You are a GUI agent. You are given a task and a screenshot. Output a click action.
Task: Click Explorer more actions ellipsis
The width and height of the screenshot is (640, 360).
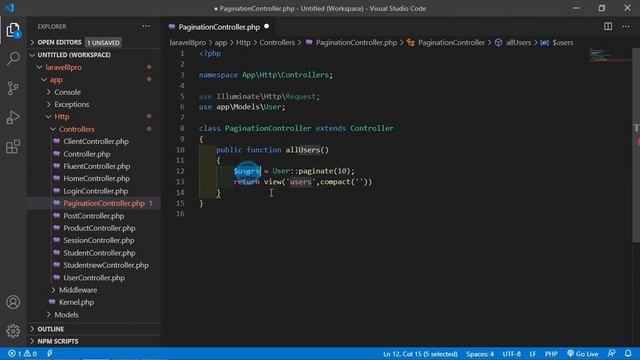pos(146,27)
